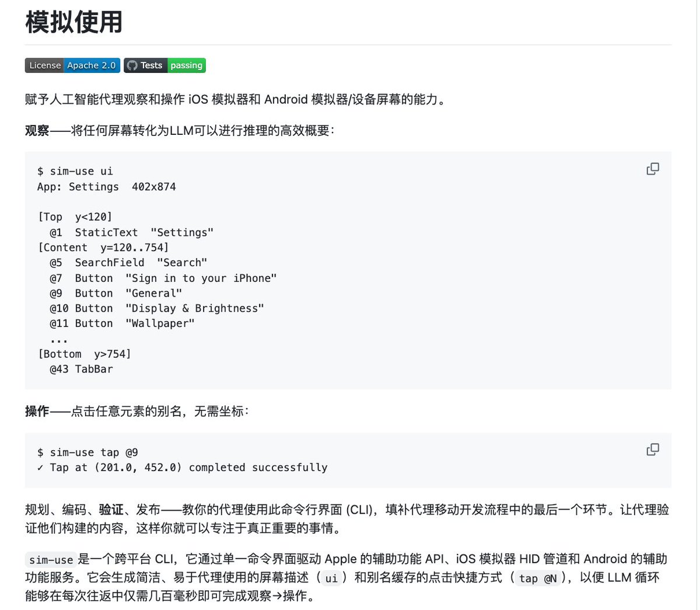Click the "@43 TabBar" line

pyautogui.click(x=82, y=369)
